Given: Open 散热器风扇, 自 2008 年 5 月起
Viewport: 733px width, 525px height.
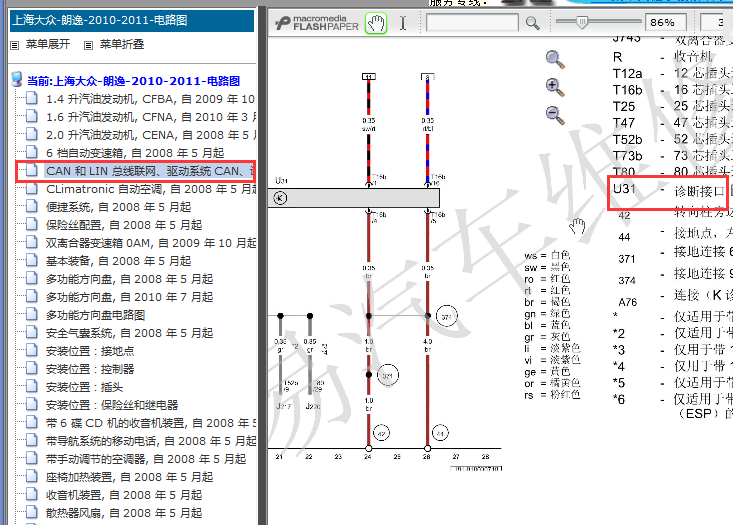Looking at the screenshot, I should [x=124, y=513].
